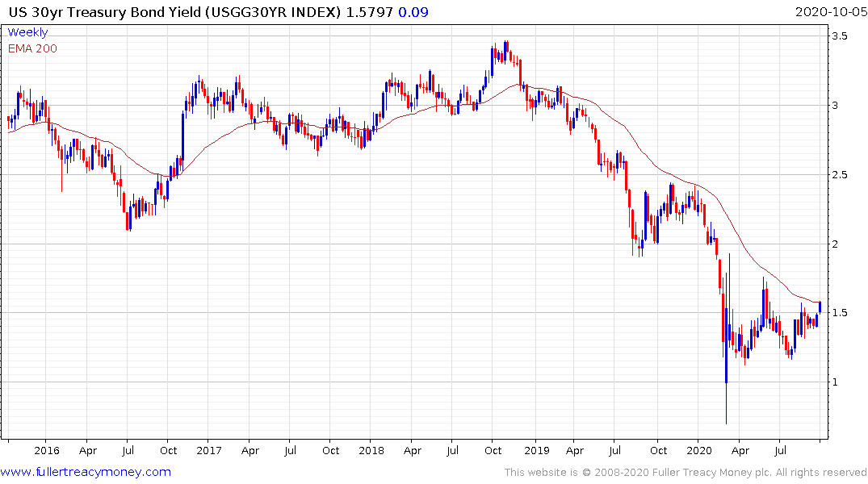Click the blue change value 0.09
Image resolution: width=868 pixels, height=484 pixels.
pos(413,12)
